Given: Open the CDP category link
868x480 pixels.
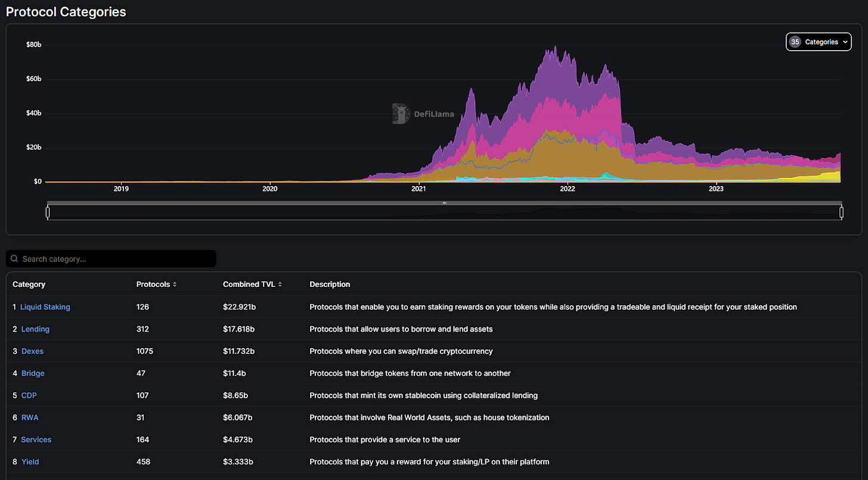Looking at the screenshot, I should (29, 395).
